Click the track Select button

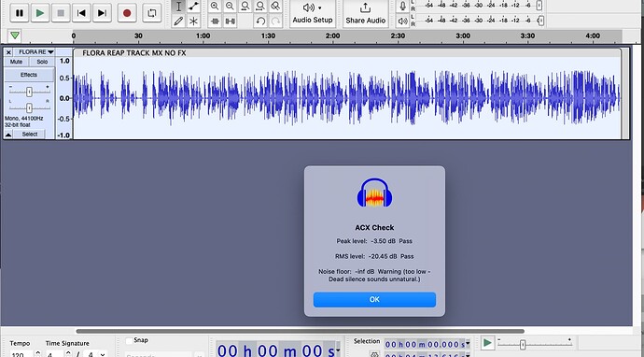(x=30, y=135)
